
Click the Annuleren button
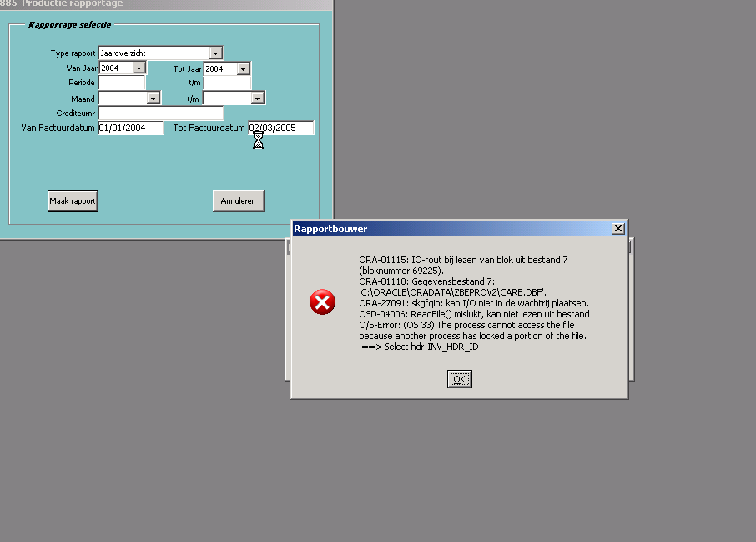point(238,200)
